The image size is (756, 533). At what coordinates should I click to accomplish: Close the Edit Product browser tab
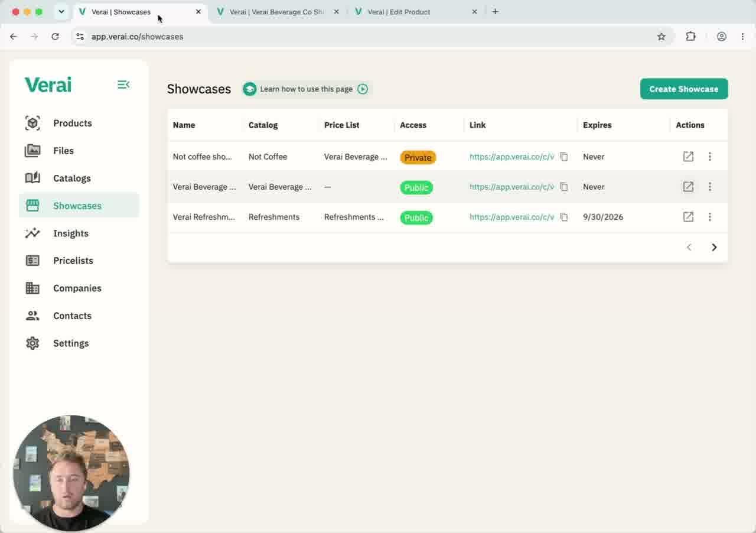tap(474, 12)
